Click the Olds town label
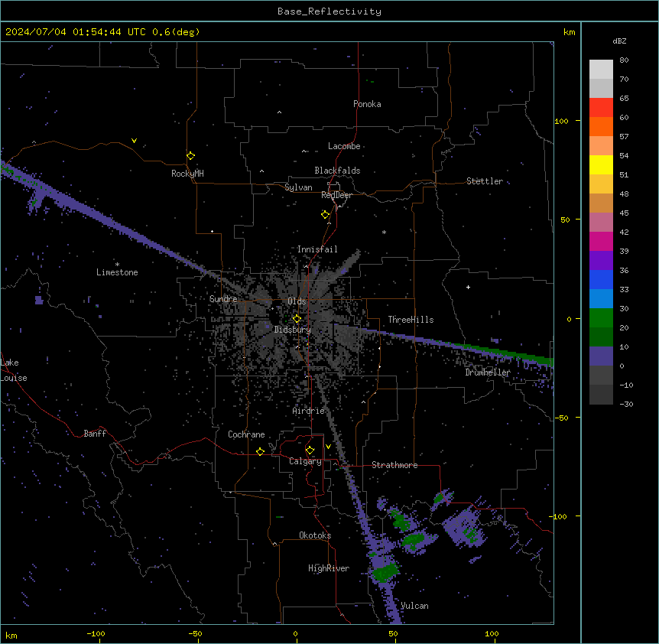 (297, 301)
